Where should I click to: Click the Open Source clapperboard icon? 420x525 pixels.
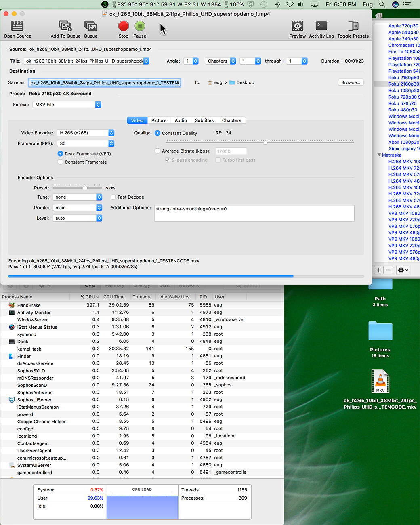(x=17, y=26)
